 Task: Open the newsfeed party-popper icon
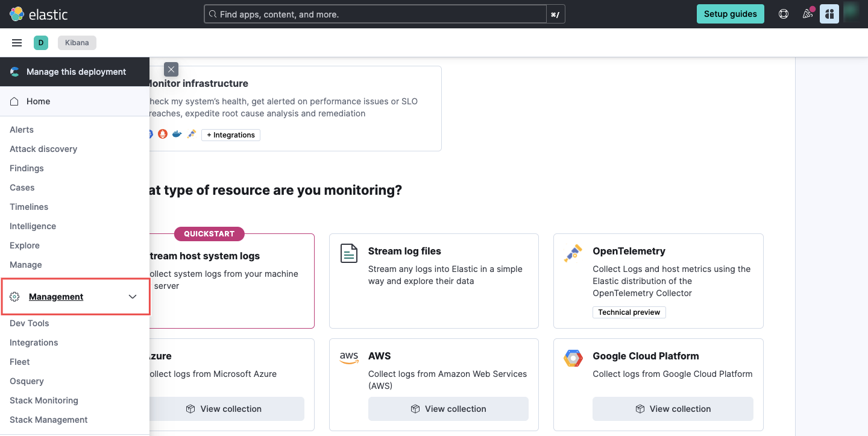click(x=807, y=13)
